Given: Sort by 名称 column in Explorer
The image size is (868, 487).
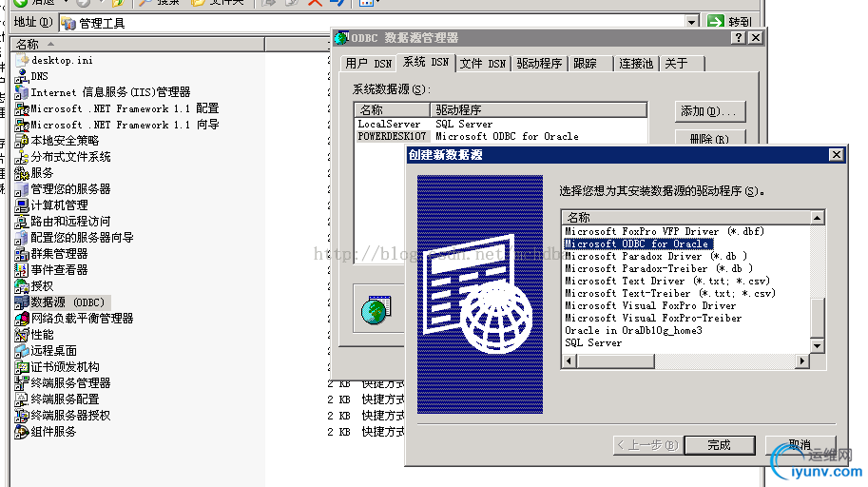Looking at the screenshot, I should tap(138, 45).
